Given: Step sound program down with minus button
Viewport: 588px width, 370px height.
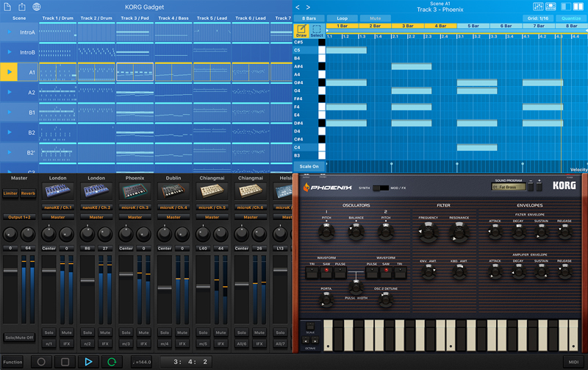Looking at the screenshot, I should [531, 185].
